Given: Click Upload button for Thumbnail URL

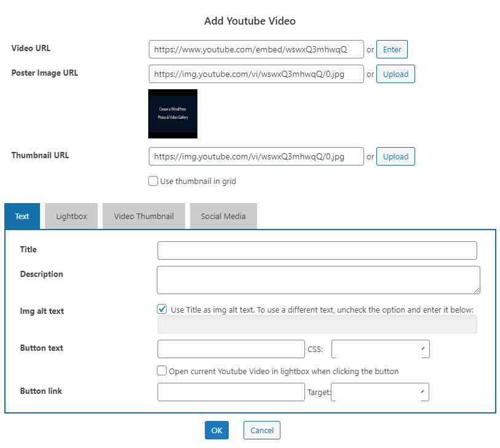Looking at the screenshot, I should pos(395,156).
